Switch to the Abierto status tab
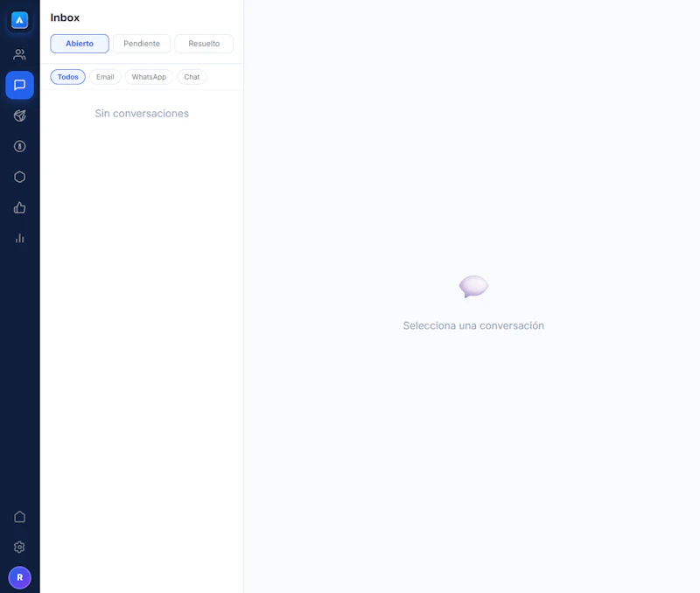This screenshot has width=700, height=593. tap(80, 44)
